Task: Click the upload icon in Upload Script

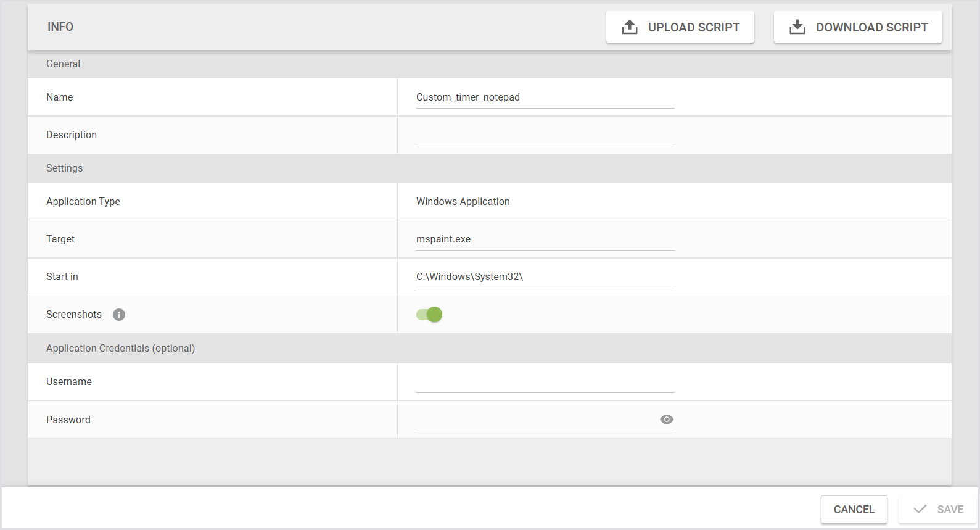Action: [x=629, y=27]
